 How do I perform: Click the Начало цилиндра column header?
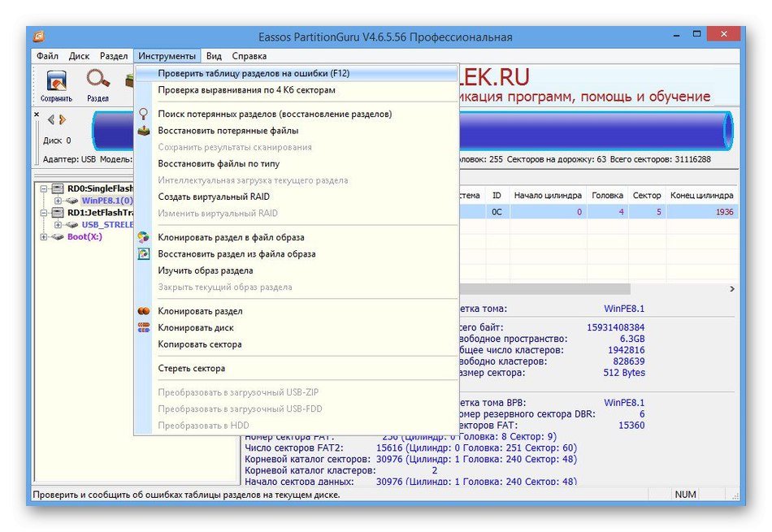[548, 196]
